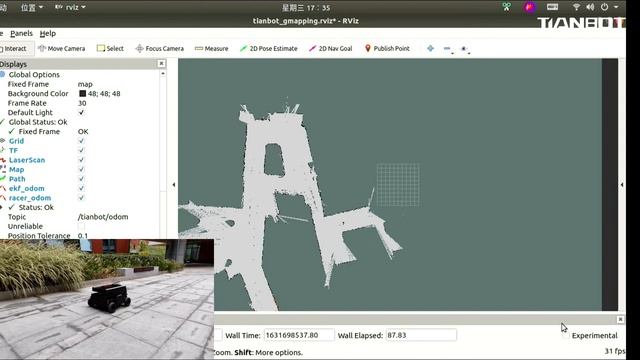Select the LaserScan display item
The width and height of the screenshot is (640, 360).
click(27, 160)
